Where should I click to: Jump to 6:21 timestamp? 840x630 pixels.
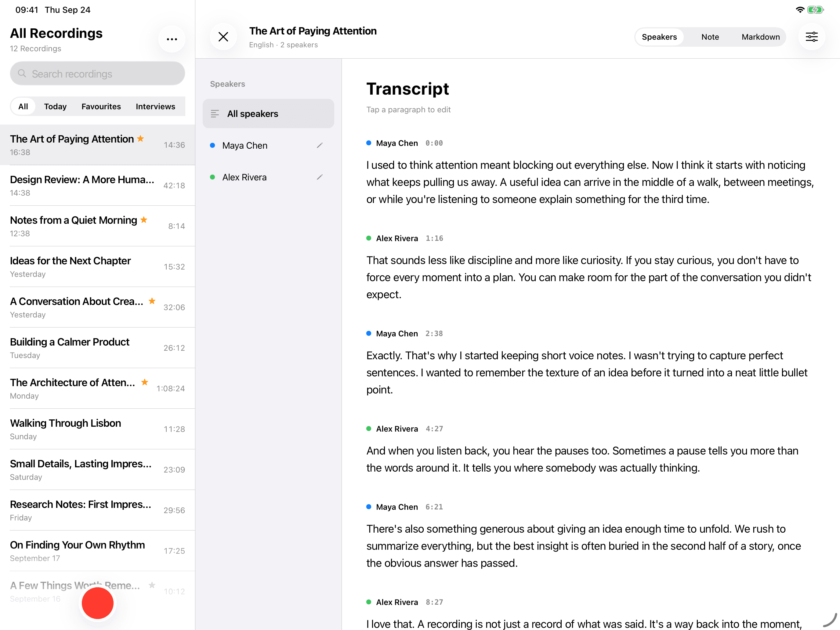click(x=434, y=507)
